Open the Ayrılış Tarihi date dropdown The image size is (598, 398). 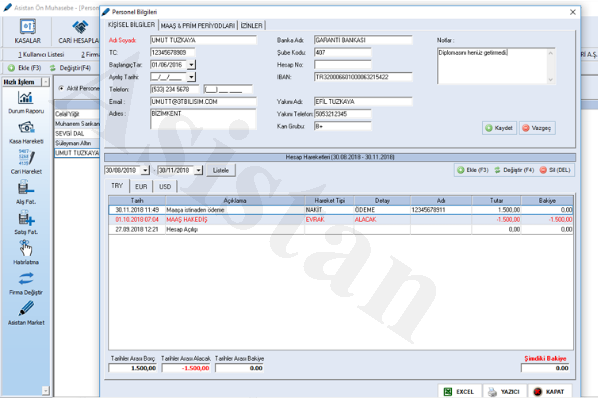point(191,77)
